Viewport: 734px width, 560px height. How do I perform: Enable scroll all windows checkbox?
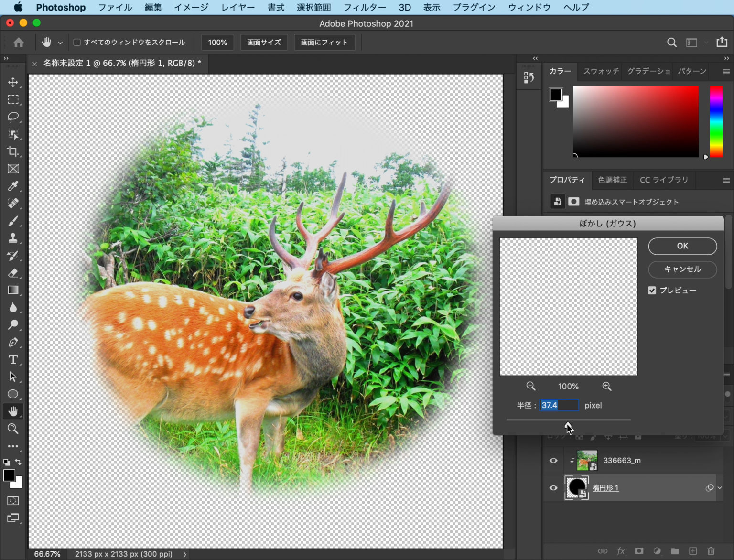pos(76,43)
